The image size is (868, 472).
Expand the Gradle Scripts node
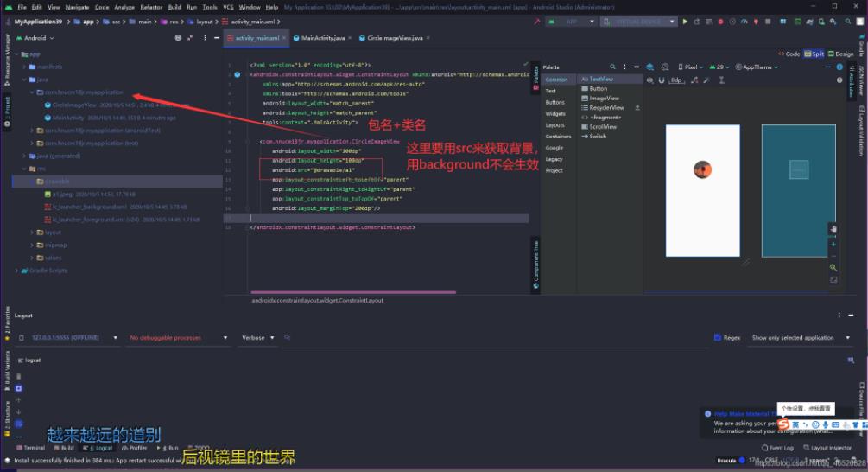(17, 271)
